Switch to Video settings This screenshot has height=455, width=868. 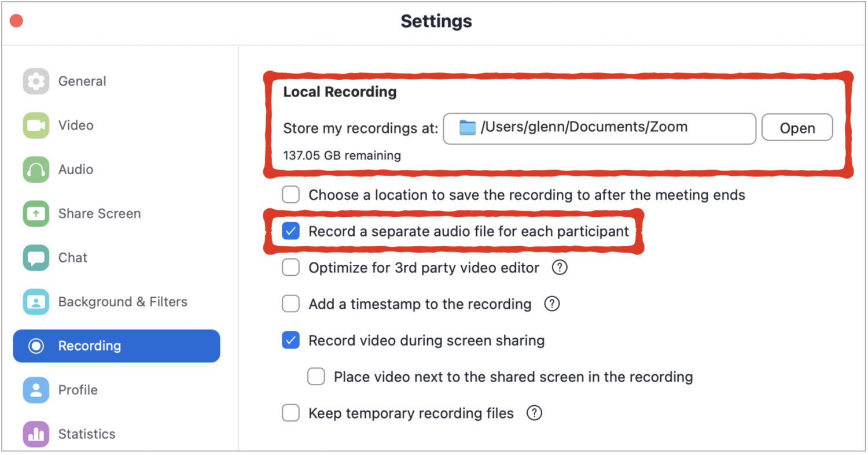tap(116, 125)
